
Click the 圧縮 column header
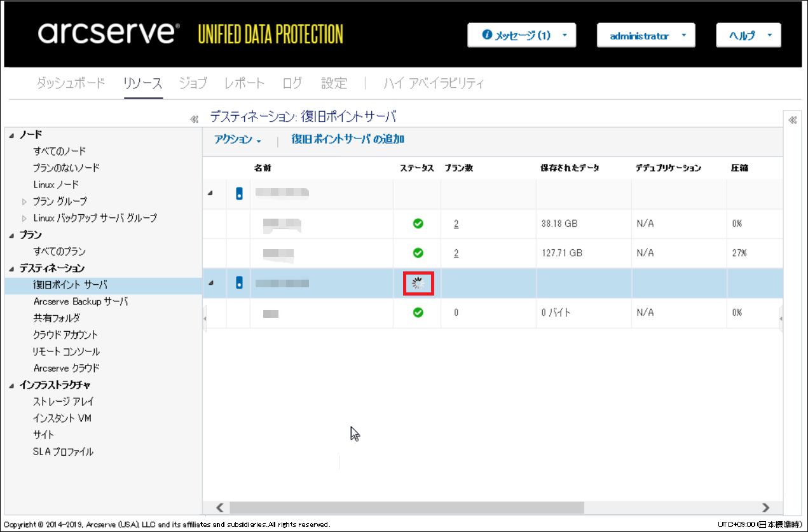coord(739,168)
